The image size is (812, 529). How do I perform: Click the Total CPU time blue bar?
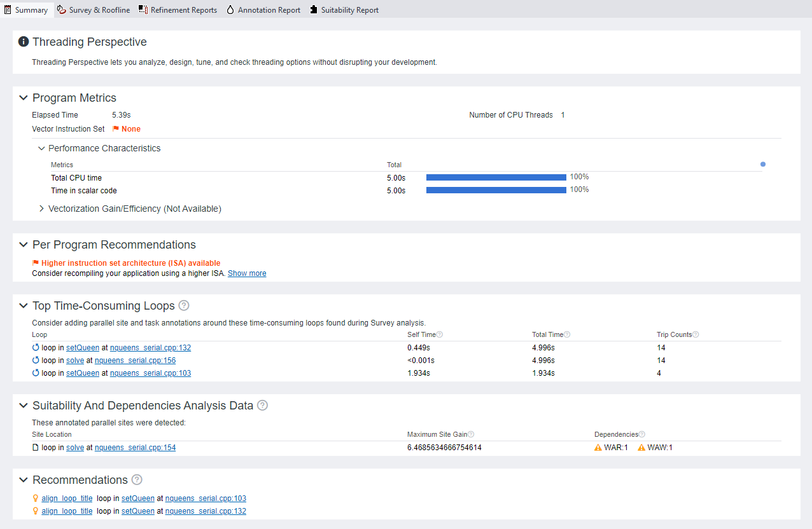[496, 177]
